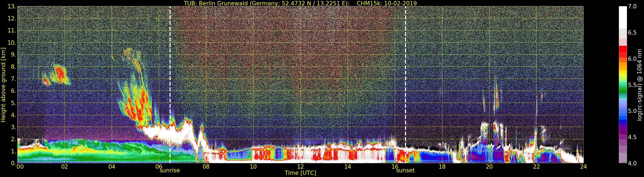Click the '12' time tick label
Viewport: 644px width, 177px height.
click(x=300, y=166)
